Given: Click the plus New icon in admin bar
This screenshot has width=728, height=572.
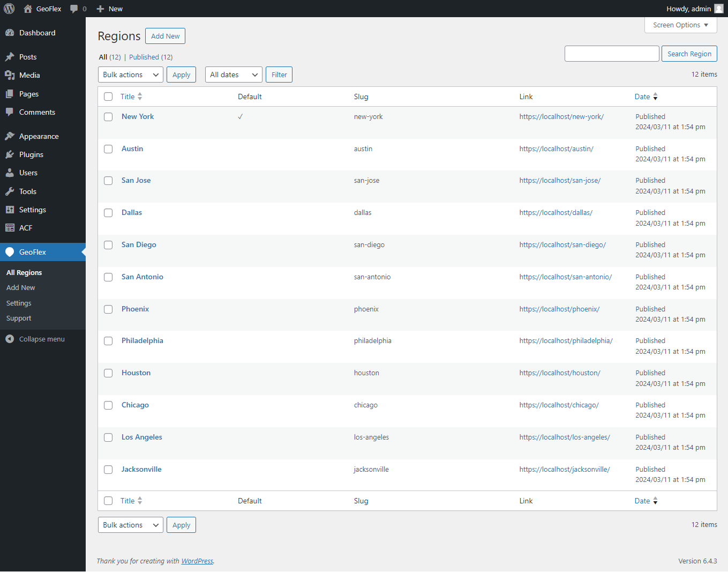Looking at the screenshot, I should click(100, 9).
